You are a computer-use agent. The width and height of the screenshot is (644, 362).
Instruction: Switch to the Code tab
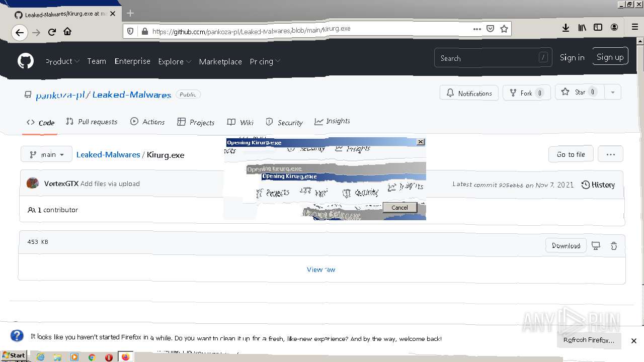pos(40,122)
